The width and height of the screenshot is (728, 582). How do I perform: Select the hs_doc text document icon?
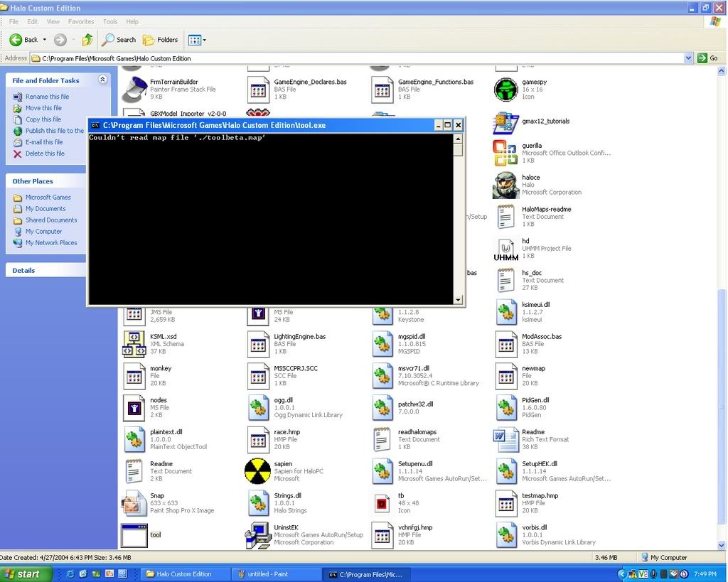(x=505, y=280)
